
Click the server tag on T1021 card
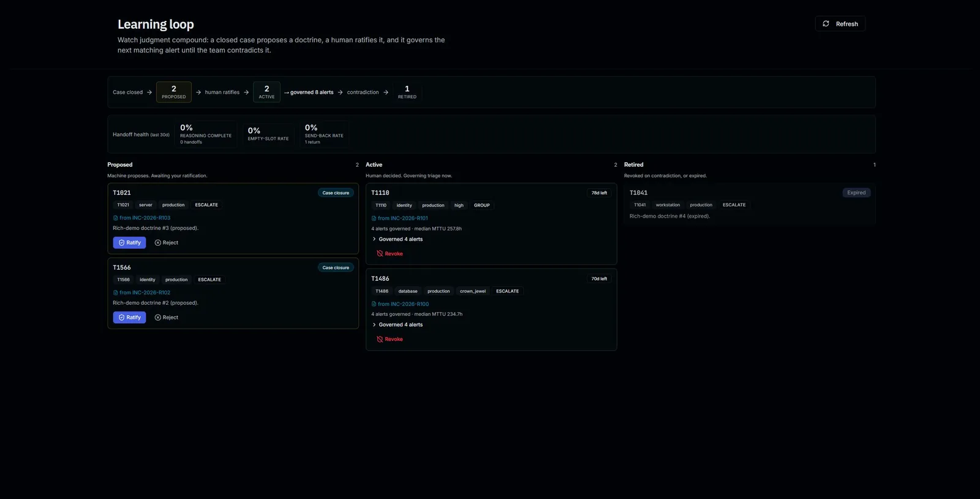pyautogui.click(x=146, y=205)
